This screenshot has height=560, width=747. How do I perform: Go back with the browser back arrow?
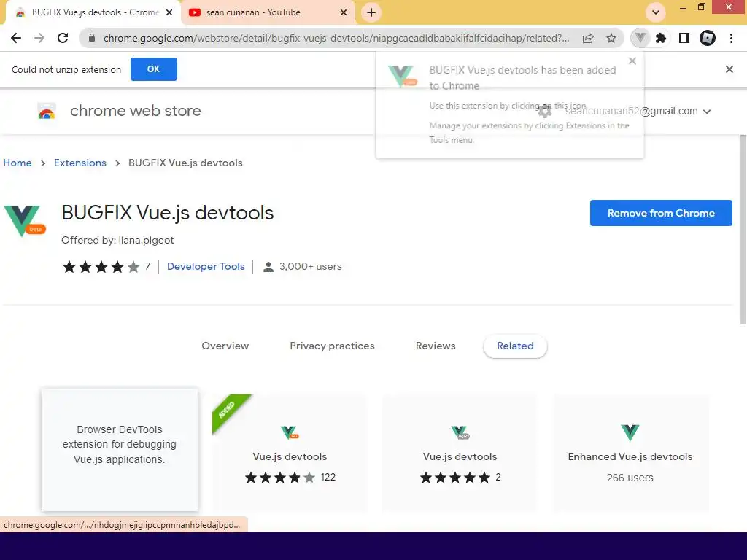click(16, 38)
